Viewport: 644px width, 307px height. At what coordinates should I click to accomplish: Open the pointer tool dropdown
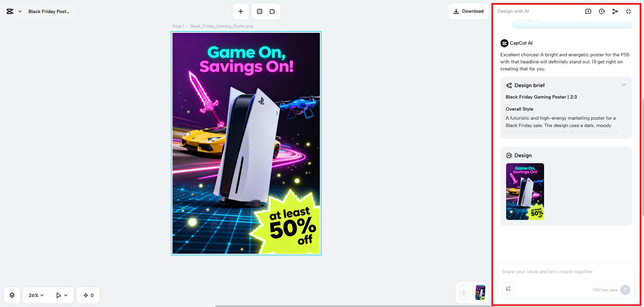click(x=62, y=295)
